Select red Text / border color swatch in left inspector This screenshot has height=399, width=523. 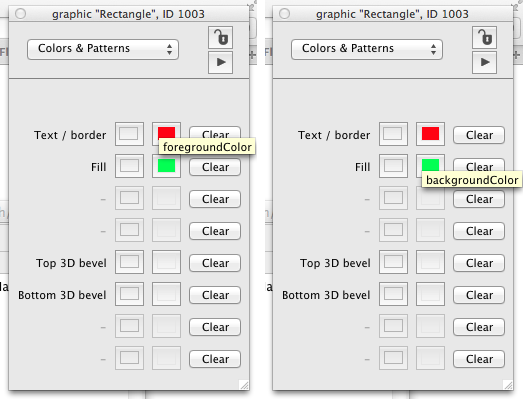click(x=166, y=134)
